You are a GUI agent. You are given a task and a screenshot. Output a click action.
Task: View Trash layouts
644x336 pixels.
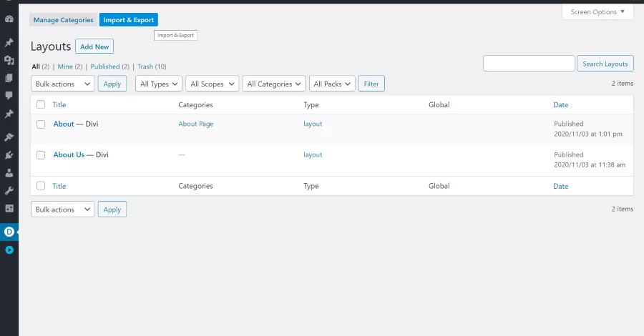(x=145, y=66)
